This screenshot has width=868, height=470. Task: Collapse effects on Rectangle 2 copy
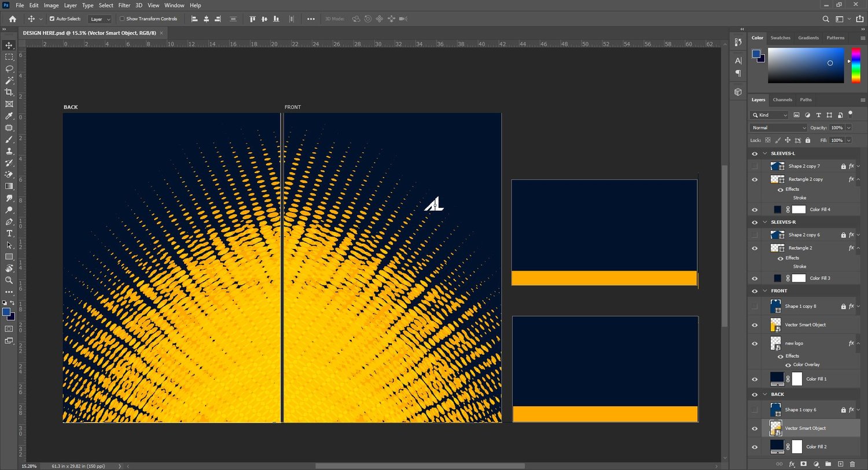click(x=858, y=179)
